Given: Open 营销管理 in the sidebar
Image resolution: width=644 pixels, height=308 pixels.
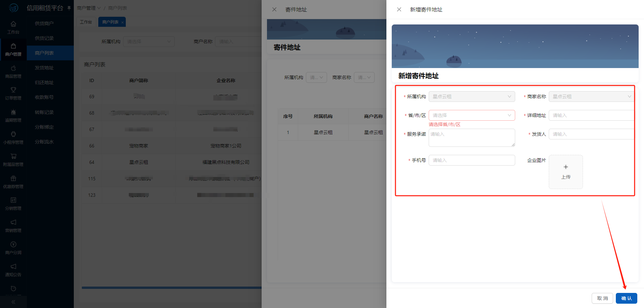Looking at the screenshot, I should (x=13, y=226).
